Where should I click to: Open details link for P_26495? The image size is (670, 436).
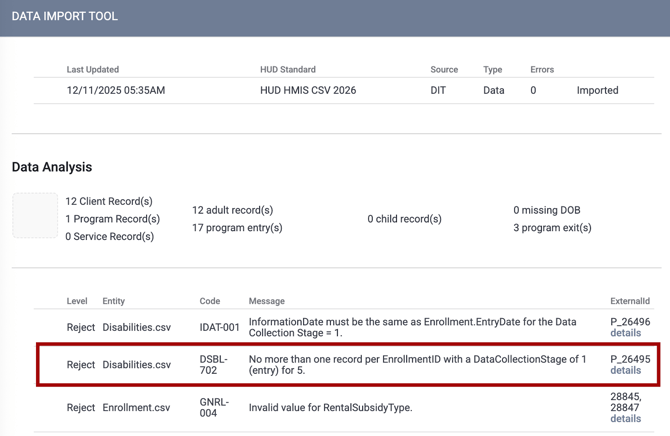(625, 371)
